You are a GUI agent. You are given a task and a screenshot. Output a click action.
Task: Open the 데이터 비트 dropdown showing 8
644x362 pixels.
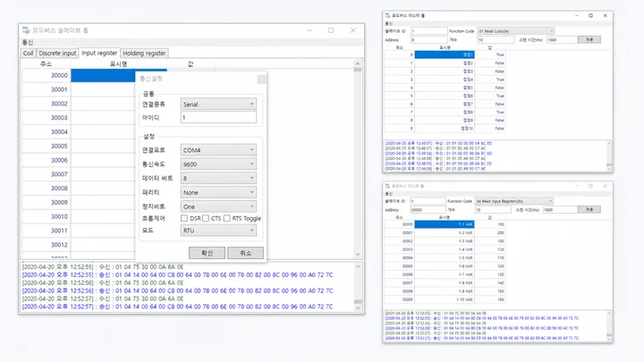[218, 178]
